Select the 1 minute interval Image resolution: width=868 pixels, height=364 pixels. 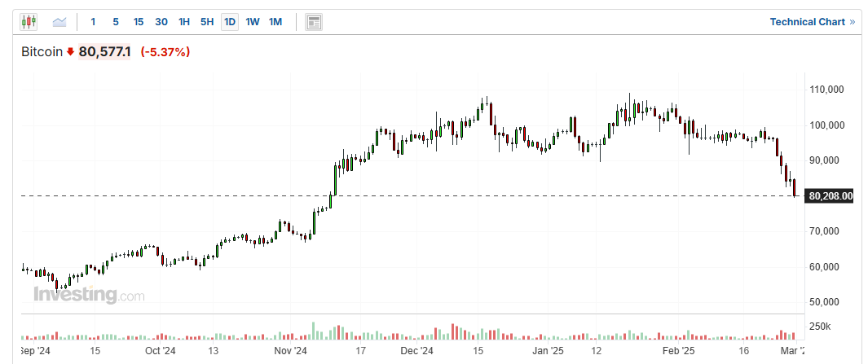pyautogui.click(x=93, y=22)
